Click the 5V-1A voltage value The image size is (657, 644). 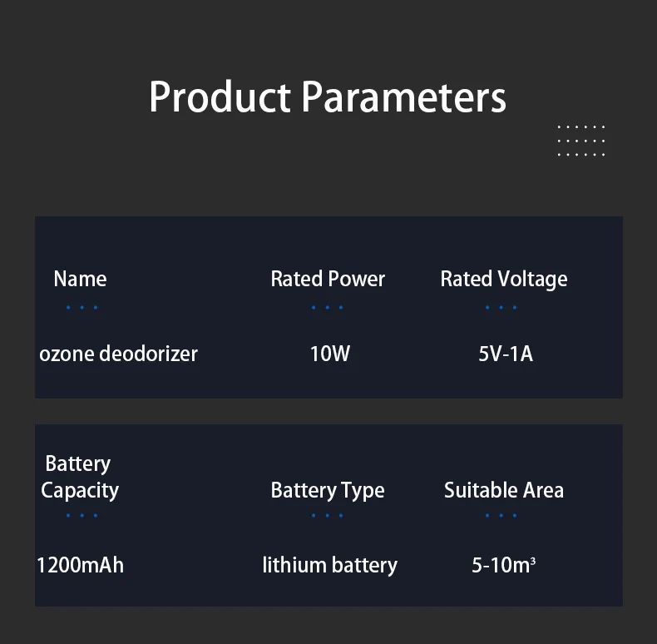[506, 354]
